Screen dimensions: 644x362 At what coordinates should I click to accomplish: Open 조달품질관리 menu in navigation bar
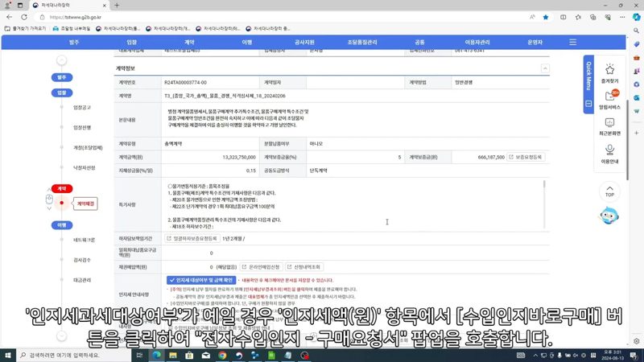point(362,43)
